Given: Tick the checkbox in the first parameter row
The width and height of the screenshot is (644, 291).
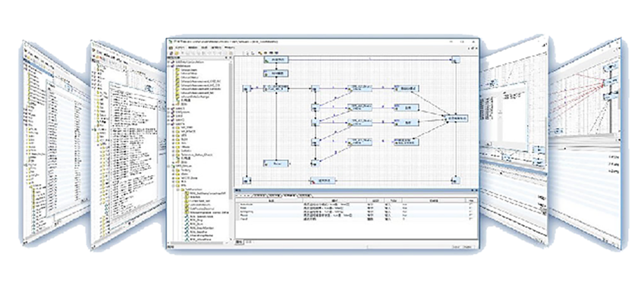Looking at the screenshot, I should (470, 204).
